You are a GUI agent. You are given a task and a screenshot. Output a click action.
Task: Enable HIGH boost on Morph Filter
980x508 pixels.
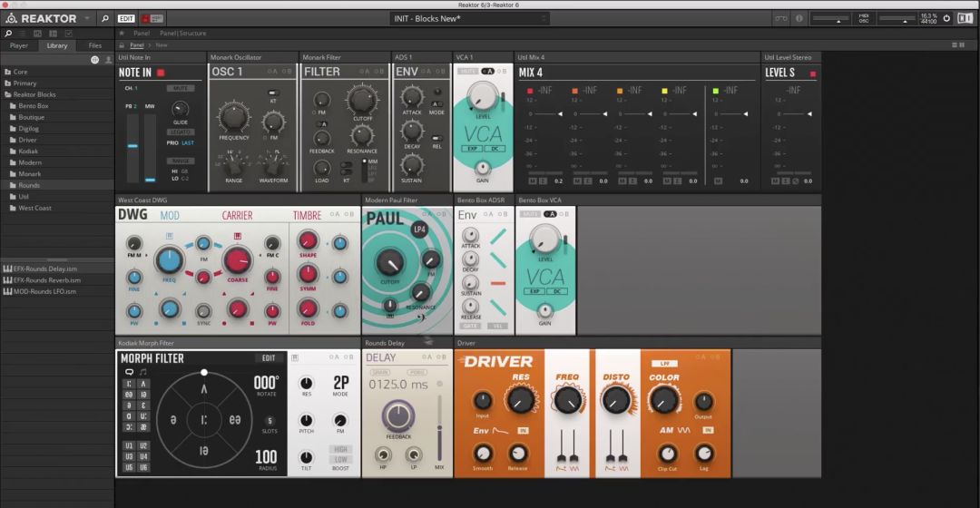tap(340, 449)
